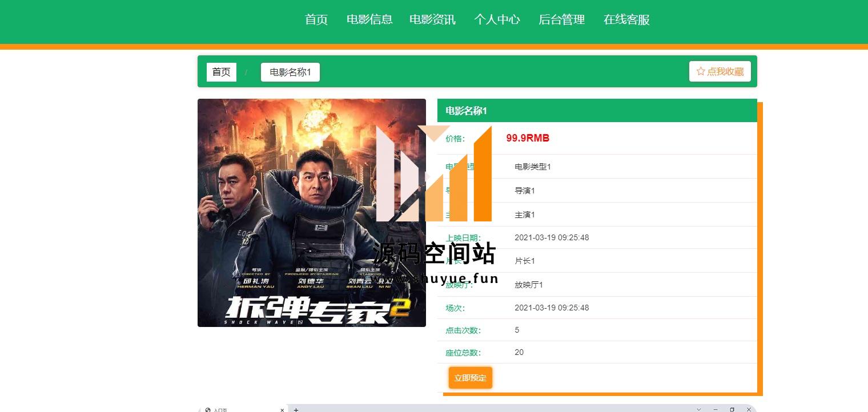Open 个人中心 from the top menu

coord(497,20)
